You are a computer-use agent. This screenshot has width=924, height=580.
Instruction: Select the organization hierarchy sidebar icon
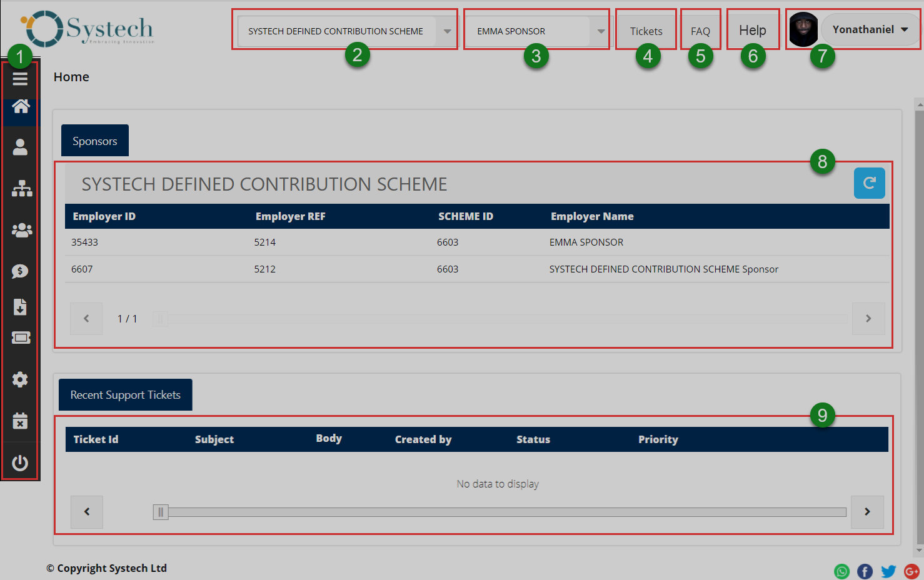(21, 189)
